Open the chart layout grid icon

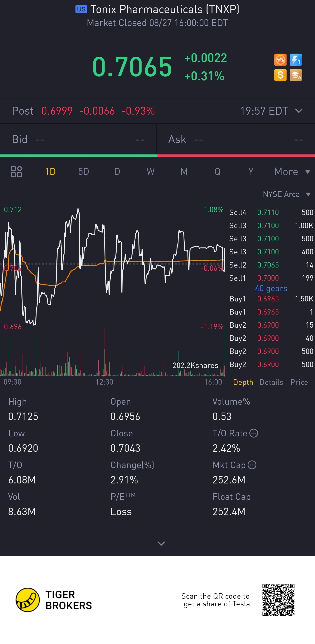click(16, 171)
